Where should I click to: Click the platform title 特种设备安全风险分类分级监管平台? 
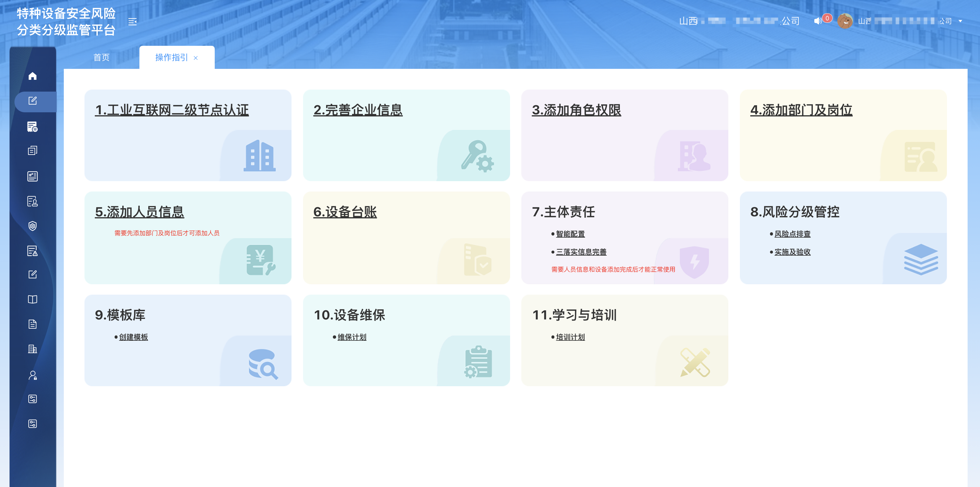66,22
